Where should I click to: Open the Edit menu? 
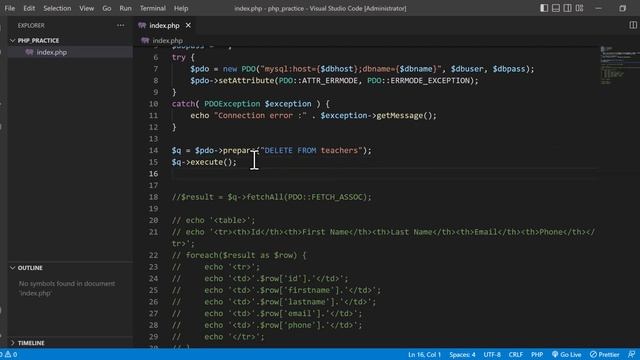(29, 8)
